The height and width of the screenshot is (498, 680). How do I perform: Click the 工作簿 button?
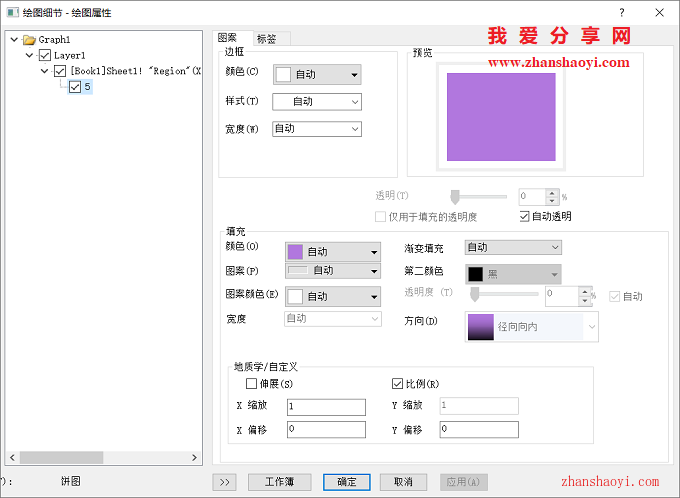[x=280, y=482]
